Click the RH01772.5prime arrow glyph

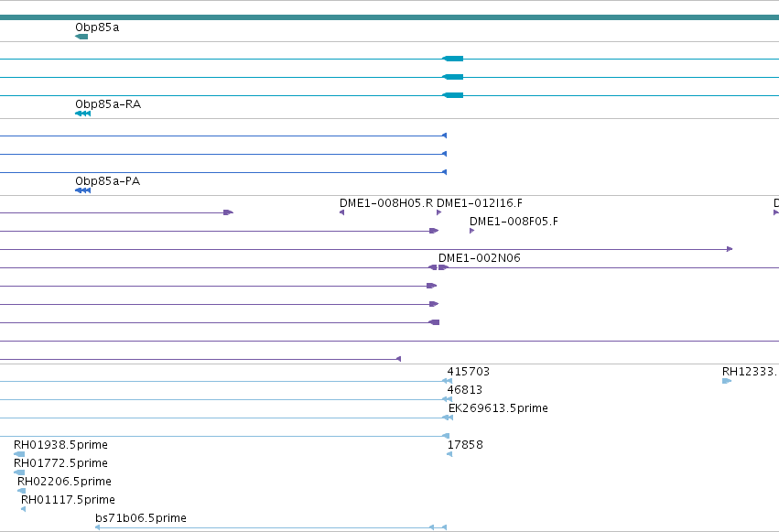(19, 472)
